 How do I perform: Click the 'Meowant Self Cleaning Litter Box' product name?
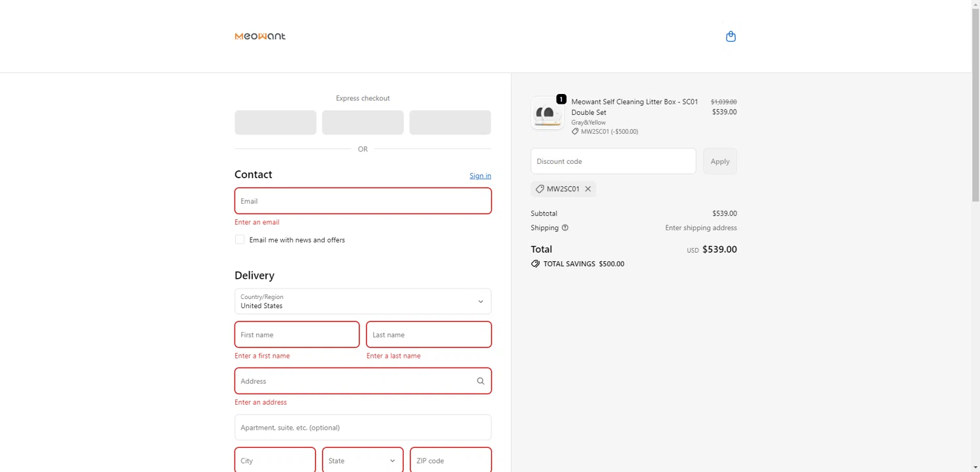point(634,107)
